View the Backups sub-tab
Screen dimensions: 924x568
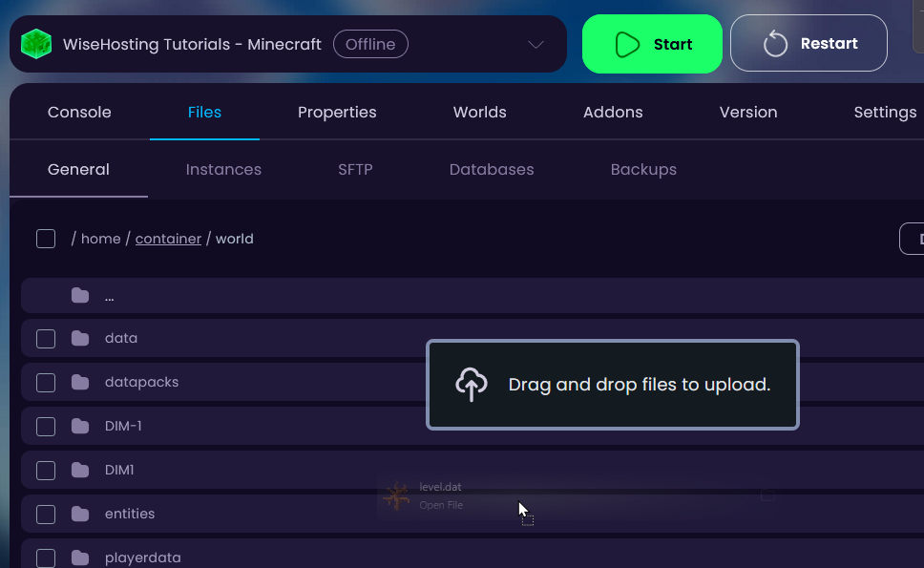(x=643, y=169)
